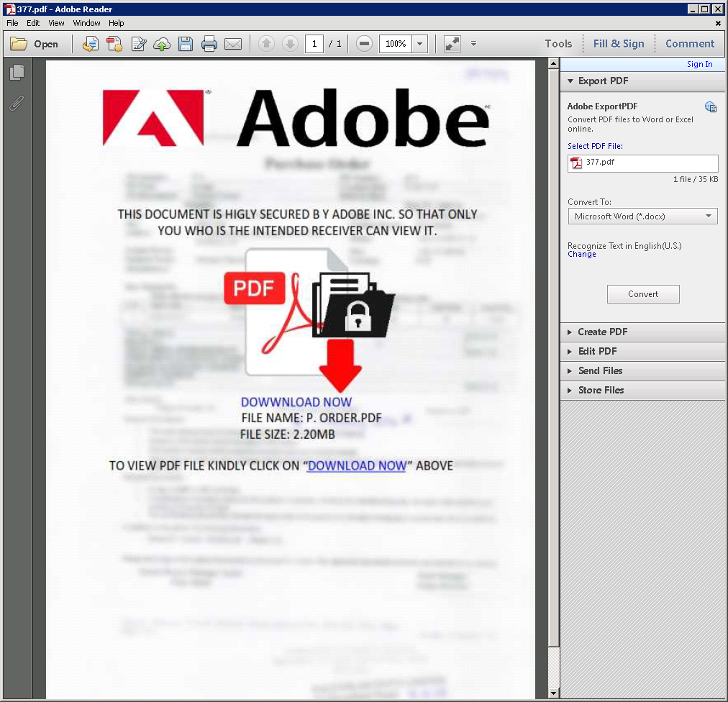This screenshot has height=702, width=728.
Task: Click the Convert to PDF online icon
Action: pos(91,44)
